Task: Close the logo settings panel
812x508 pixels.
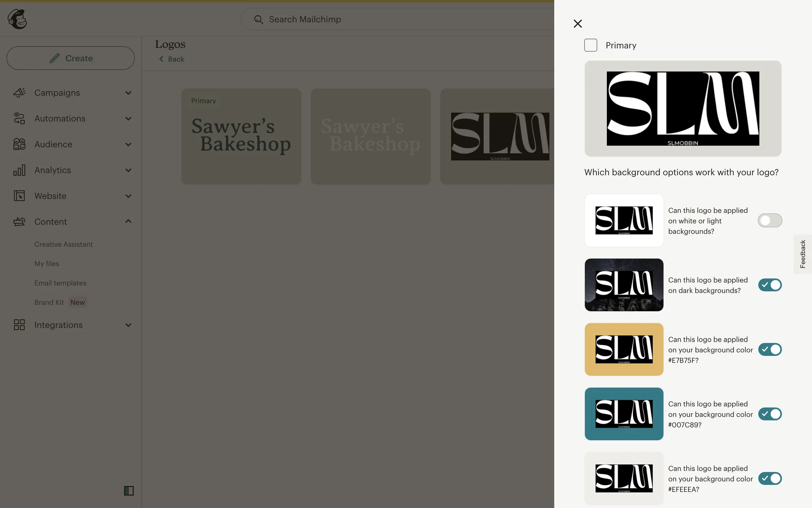Action: [578, 24]
